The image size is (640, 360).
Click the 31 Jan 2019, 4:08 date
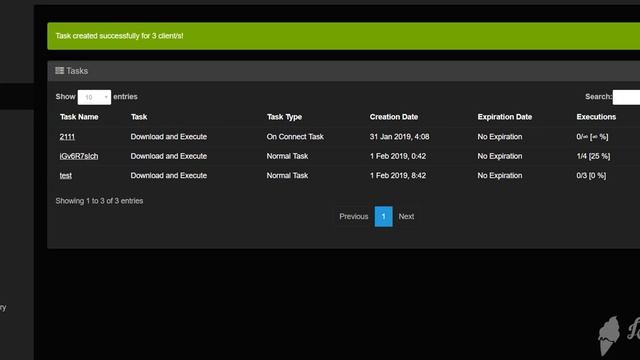pyautogui.click(x=399, y=137)
